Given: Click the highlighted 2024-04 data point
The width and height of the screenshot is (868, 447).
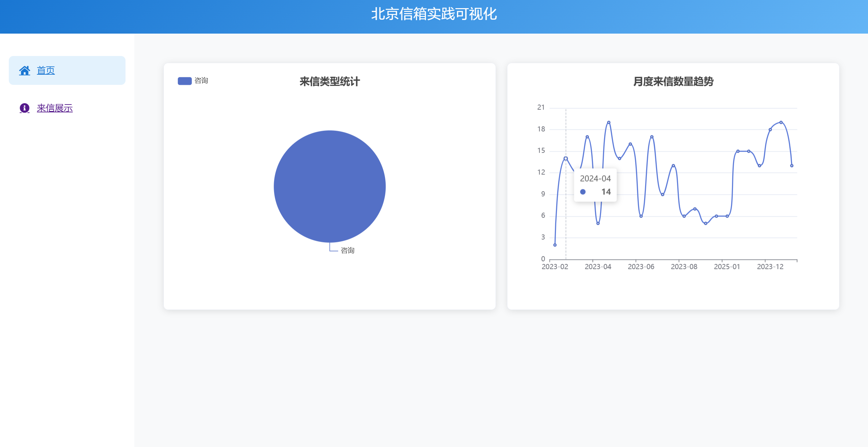Looking at the screenshot, I should [x=565, y=159].
